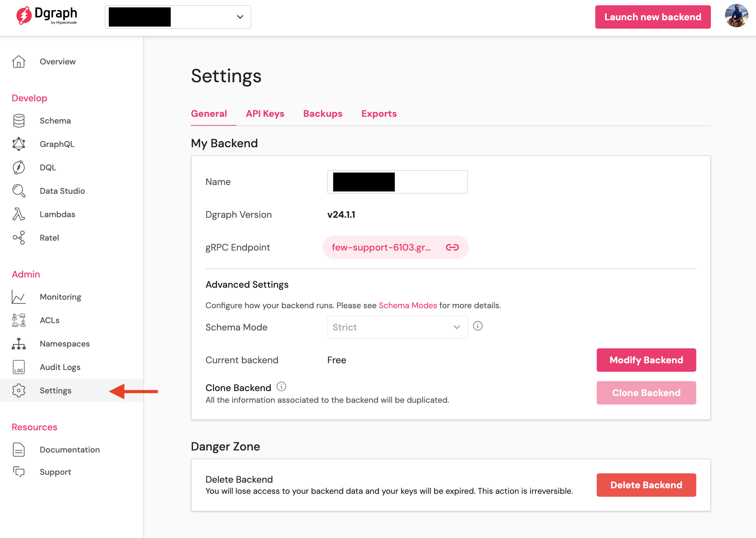Click the Data Studio magnifier icon
This screenshot has height=538, width=756.
19,191
